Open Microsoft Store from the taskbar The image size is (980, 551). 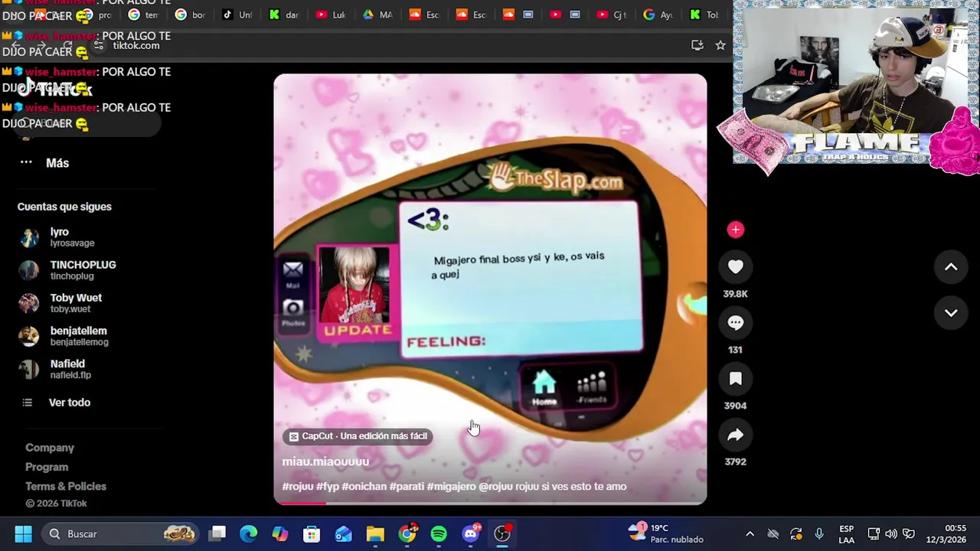coord(312,533)
